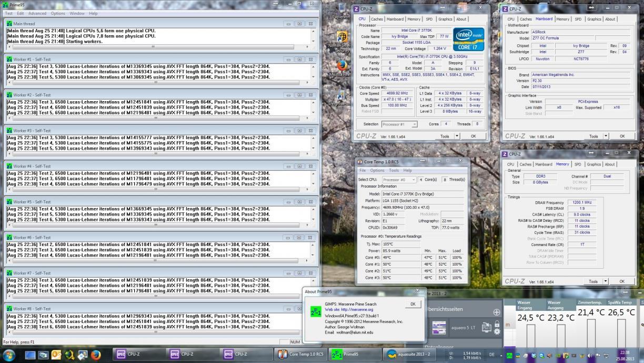Click the monitor icon next to aquaero 5 LT
Viewport: 644px width, 363px height.
coord(487,328)
